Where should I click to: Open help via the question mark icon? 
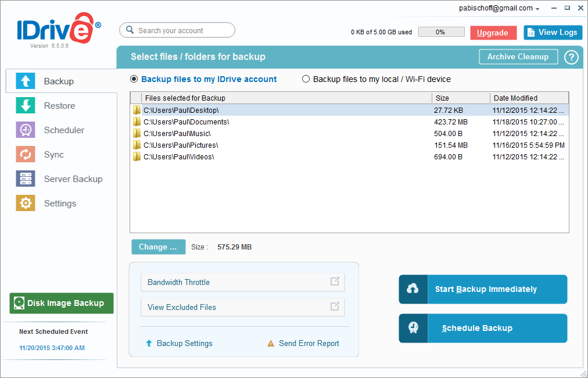click(x=571, y=58)
